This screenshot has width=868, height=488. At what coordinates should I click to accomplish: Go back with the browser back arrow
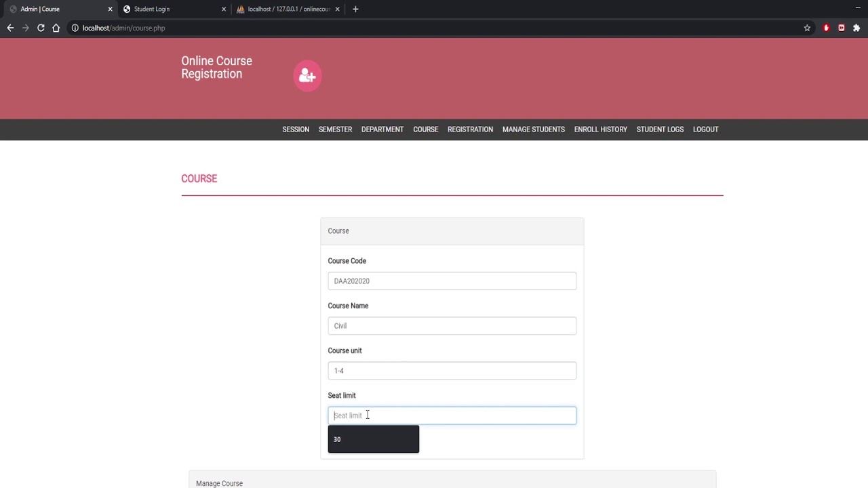click(10, 28)
